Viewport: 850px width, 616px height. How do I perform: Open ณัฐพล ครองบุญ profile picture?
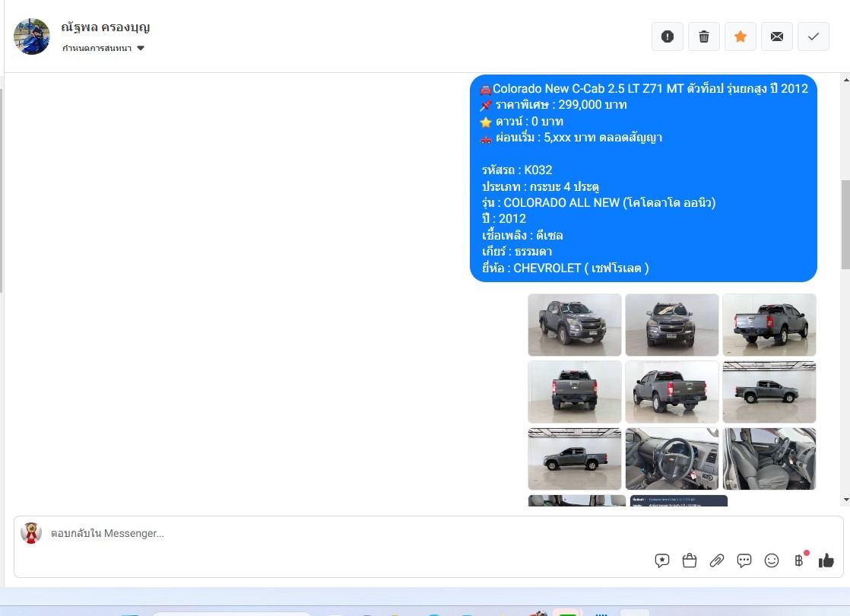(31, 37)
